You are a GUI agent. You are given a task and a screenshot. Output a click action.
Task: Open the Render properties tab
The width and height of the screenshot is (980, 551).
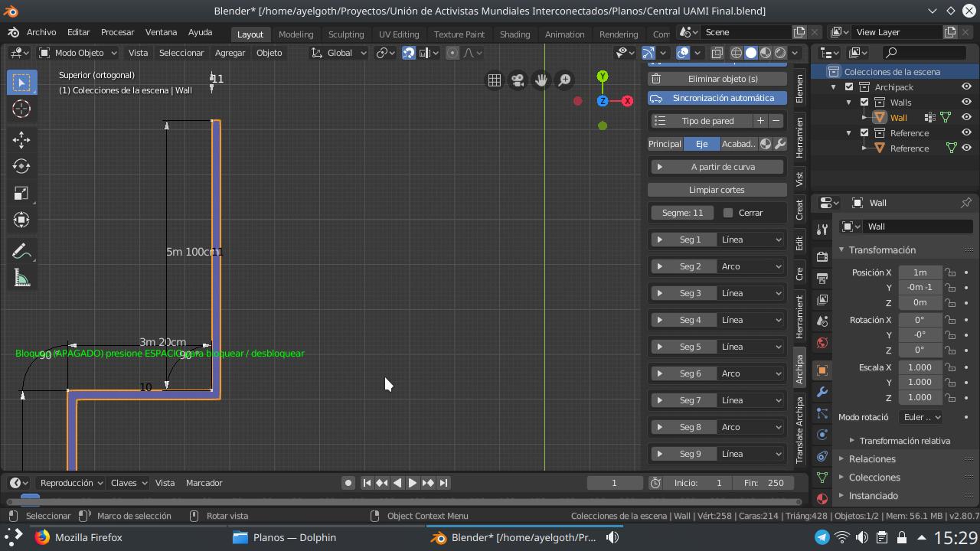(822, 256)
